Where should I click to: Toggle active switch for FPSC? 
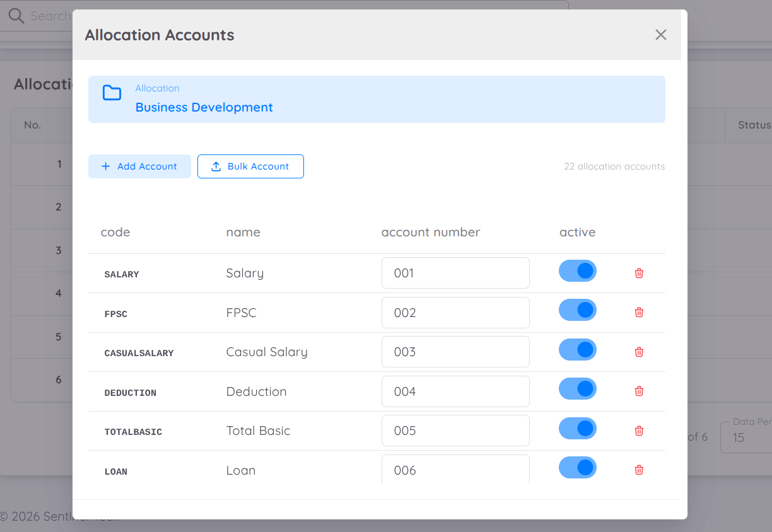click(578, 310)
